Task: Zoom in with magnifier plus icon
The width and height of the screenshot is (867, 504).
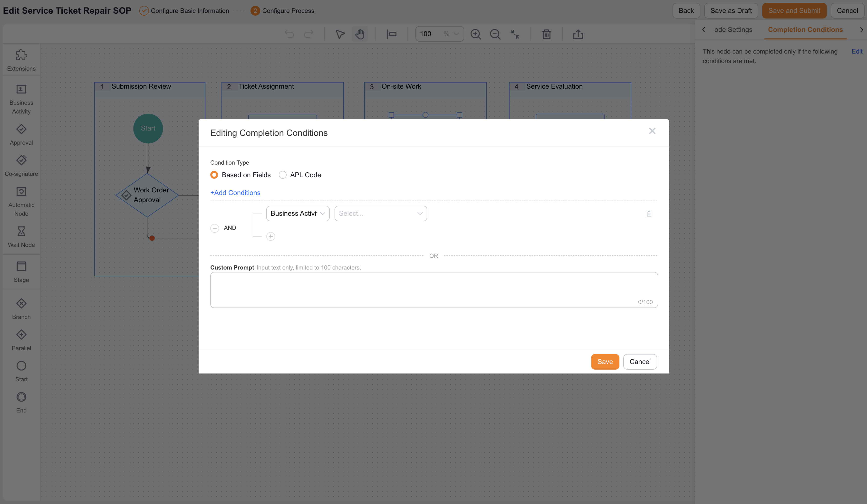Action: pos(476,34)
